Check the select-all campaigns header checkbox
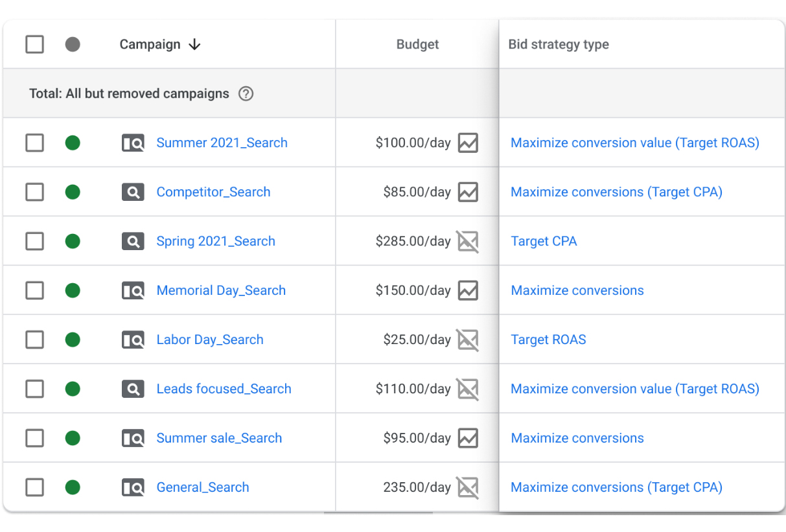Image resolution: width=786 pixels, height=532 pixels. click(x=34, y=45)
